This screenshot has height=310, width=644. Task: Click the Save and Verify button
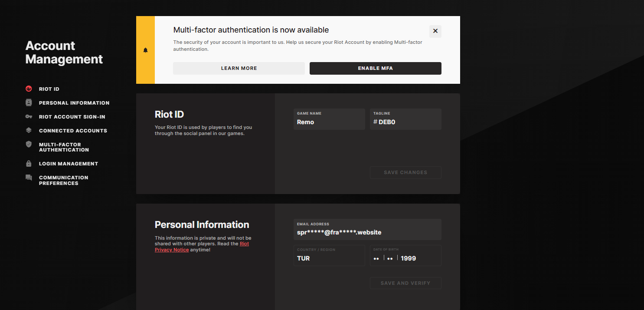pyautogui.click(x=405, y=283)
